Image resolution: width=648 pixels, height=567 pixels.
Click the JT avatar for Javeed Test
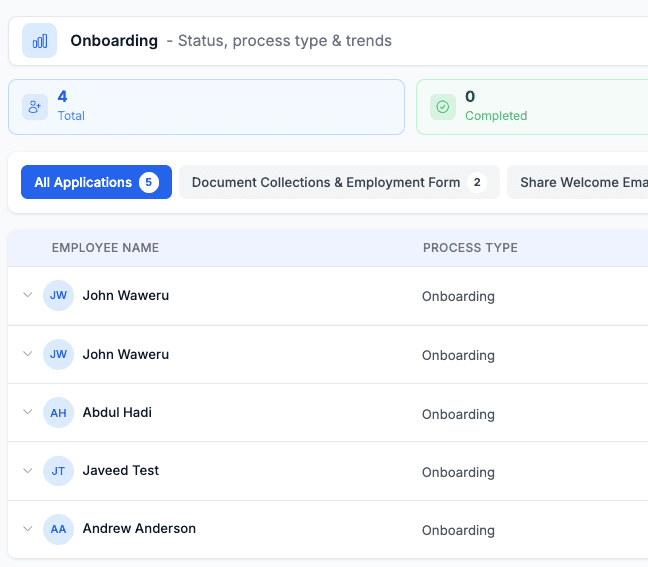[58, 471]
